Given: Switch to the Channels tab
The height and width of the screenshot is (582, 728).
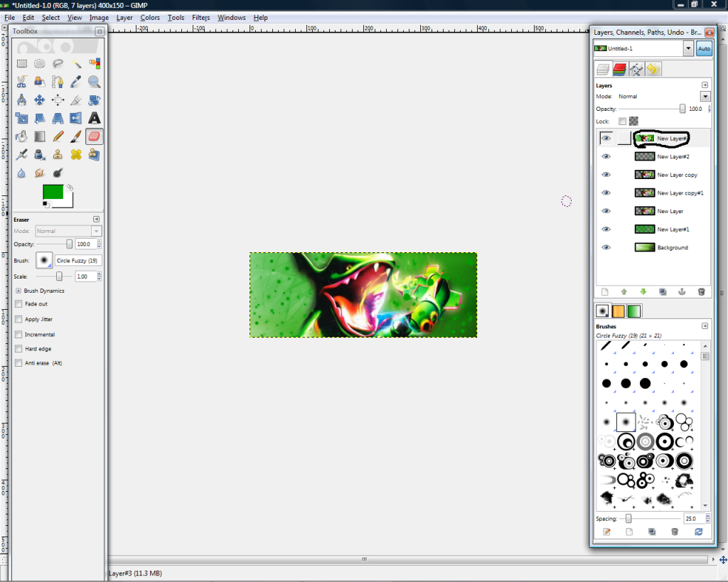Looking at the screenshot, I should (619, 70).
